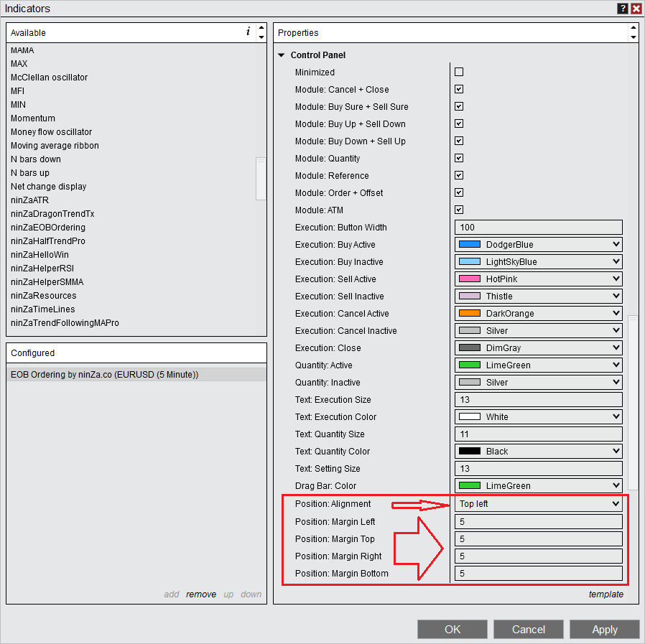Select EOB Ordering by ninZa.co configured indicator
The image size is (645, 644).
[105, 374]
